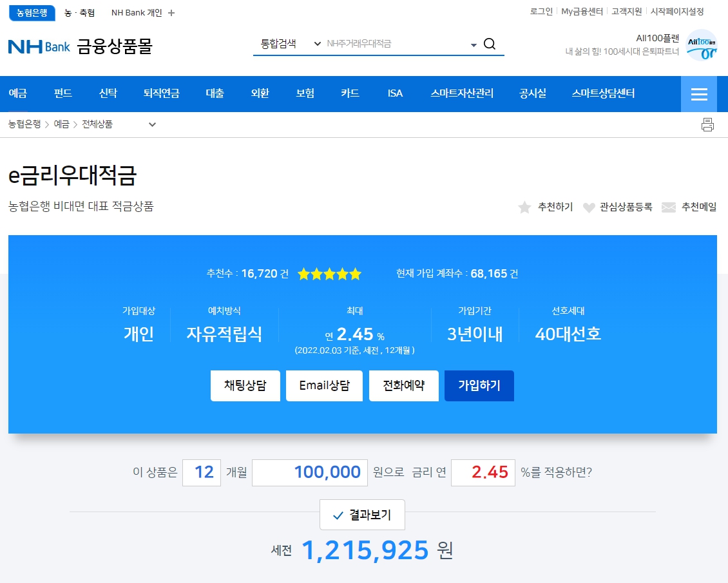The image size is (728, 583).
Task: Click the search magnifier icon
Action: tap(490, 44)
